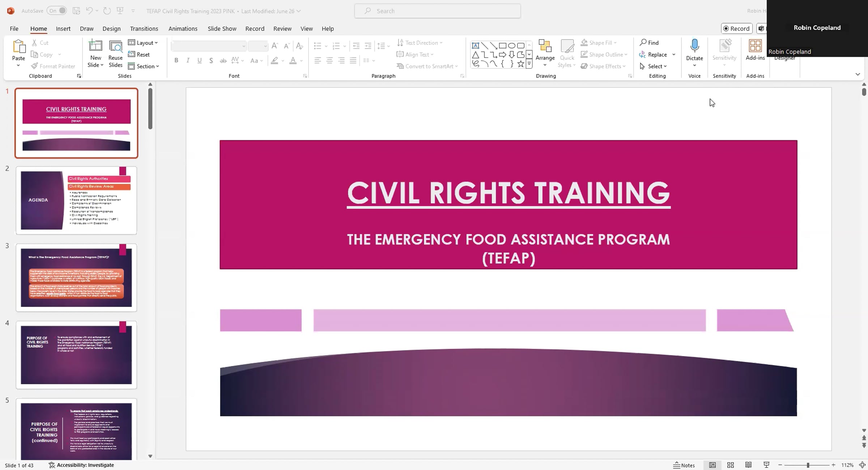The height and width of the screenshot is (470, 868).
Task: Click Accessibility: Investigate in status bar
Action: click(x=81, y=465)
